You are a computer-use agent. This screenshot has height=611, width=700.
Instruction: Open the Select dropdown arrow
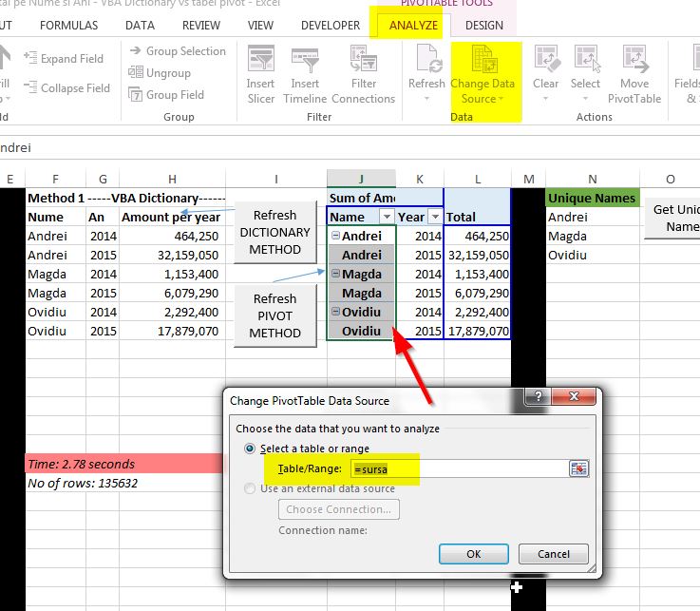pyautogui.click(x=585, y=99)
